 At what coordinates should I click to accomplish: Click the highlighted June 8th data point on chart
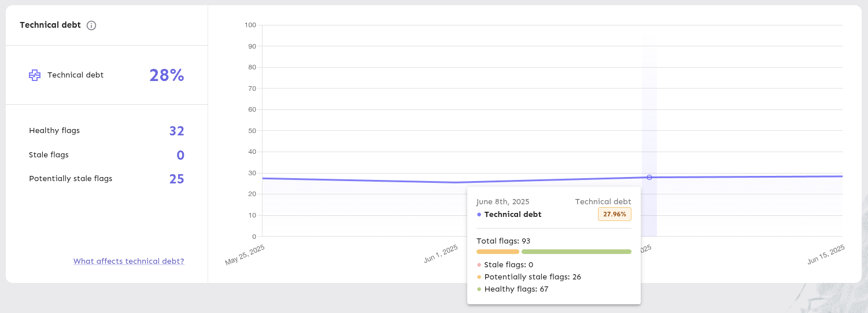649,178
